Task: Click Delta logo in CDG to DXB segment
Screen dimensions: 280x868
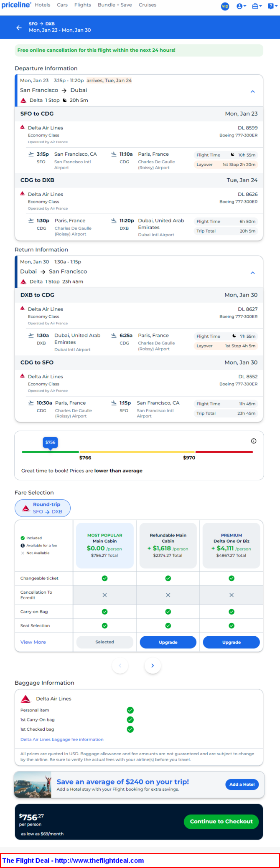Action: (x=23, y=193)
